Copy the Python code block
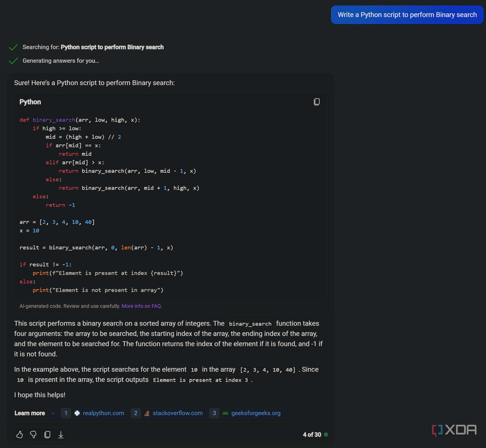 [x=317, y=102]
